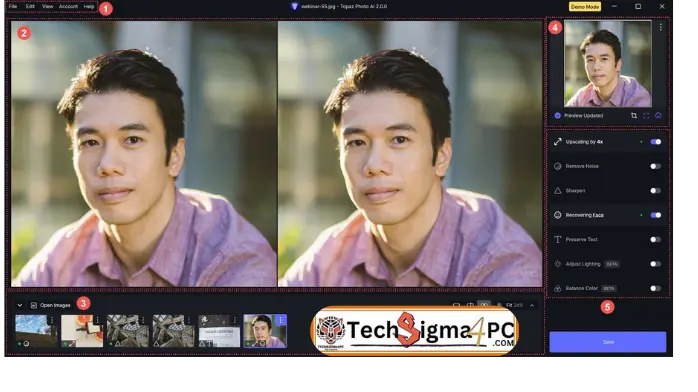Switch to side-by-side comparison view icon
Viewport: 698px width, 392px height.
[x=484, y=305]
